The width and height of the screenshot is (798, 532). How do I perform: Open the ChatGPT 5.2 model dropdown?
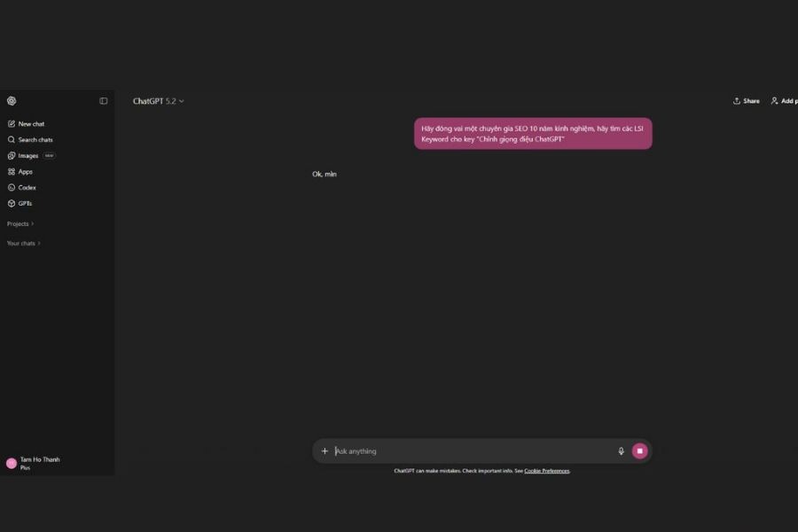tap(159, 101)
